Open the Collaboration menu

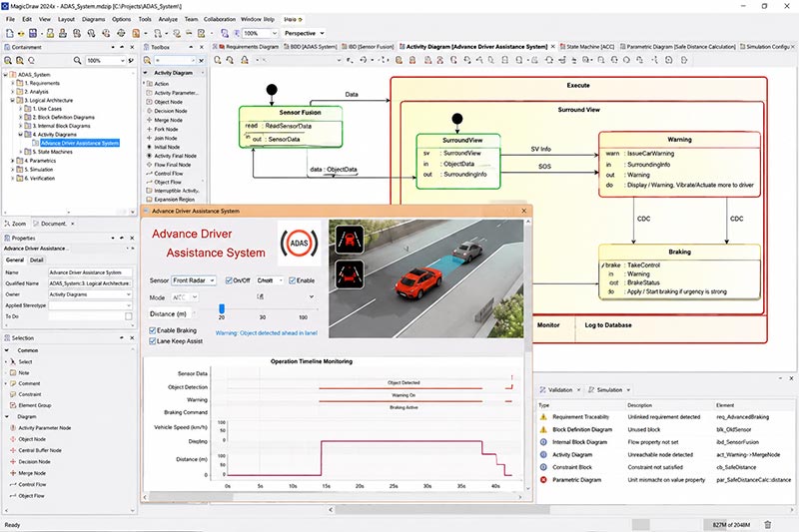pos(220,19)
